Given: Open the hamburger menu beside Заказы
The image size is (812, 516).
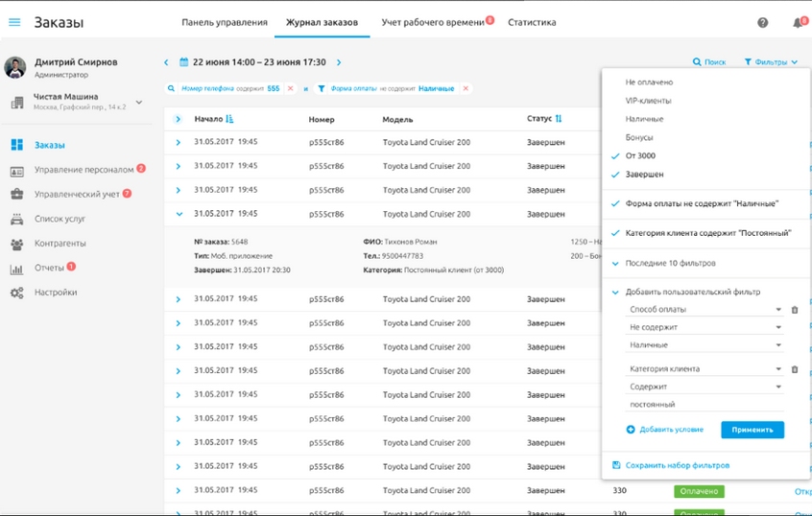Looking at the screenshot, I should point(14,22).
